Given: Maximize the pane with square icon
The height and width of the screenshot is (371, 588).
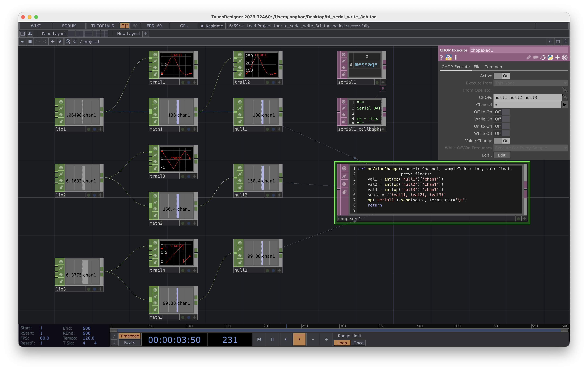Looking at the screenshot, I should [558, 41].
